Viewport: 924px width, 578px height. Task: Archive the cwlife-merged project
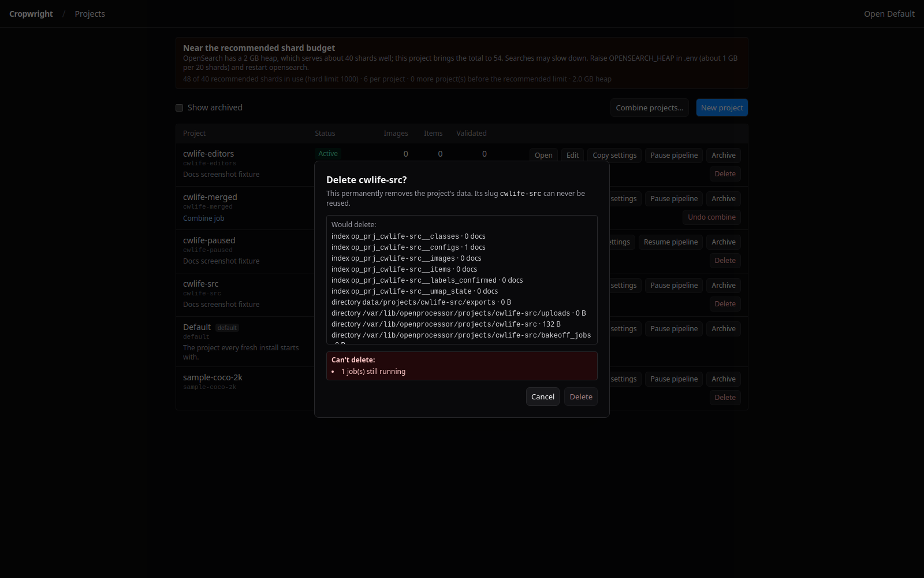click(723, 198)
